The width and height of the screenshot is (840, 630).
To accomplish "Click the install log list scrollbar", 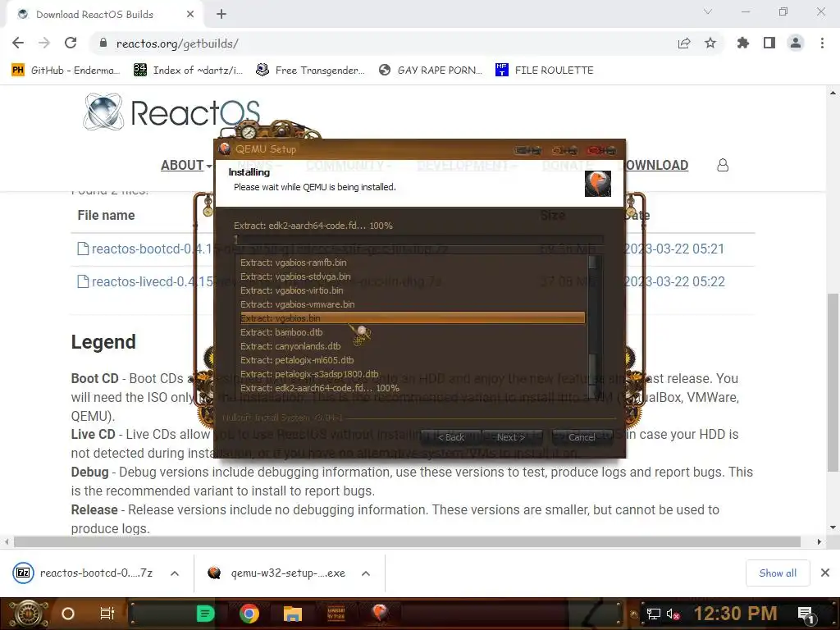I will [592, 325].
